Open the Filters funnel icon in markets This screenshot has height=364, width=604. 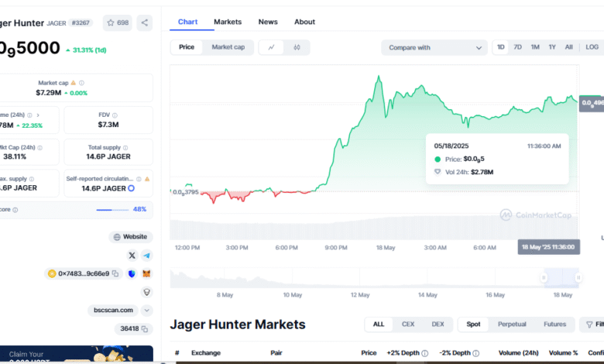589,325
